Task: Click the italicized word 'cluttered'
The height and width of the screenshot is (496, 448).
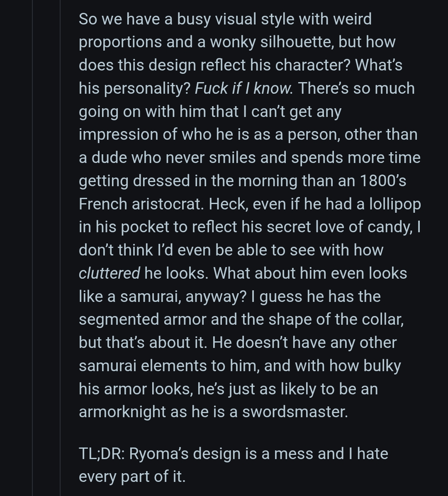Action: tap(109, 273)
